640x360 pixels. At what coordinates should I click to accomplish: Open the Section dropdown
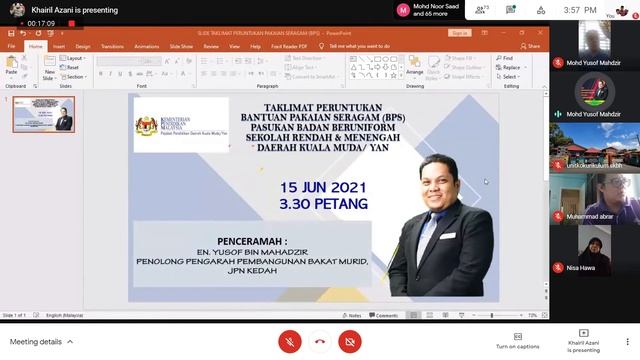pos(74,77)
